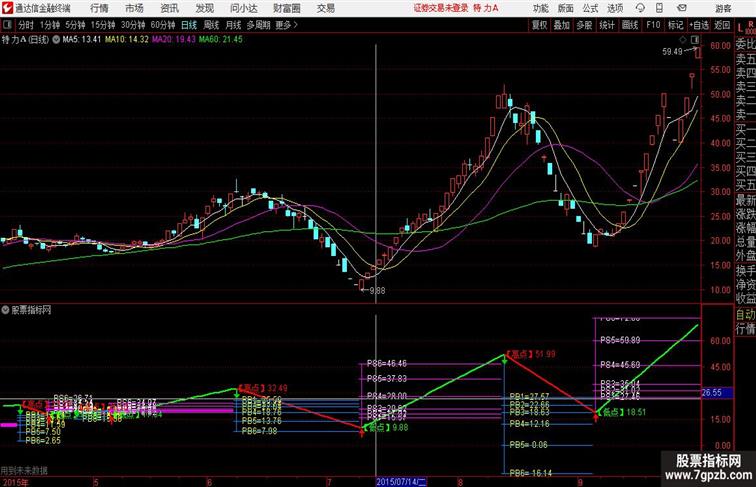Select the 周线 weekly period

[x=211, y=25]
